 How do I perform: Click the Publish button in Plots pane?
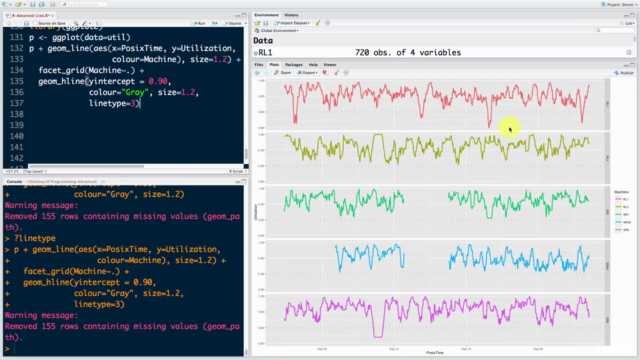coord(624,73)
